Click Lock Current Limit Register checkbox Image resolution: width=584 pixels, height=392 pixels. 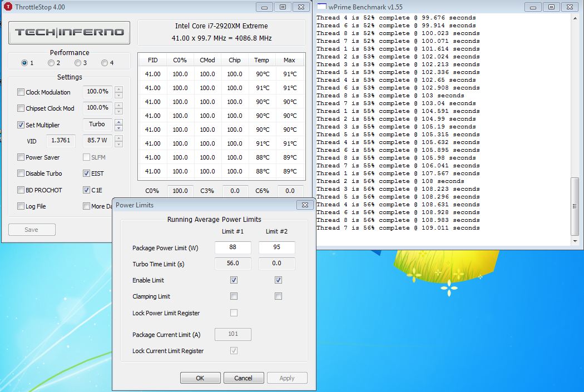coord(234,351)
